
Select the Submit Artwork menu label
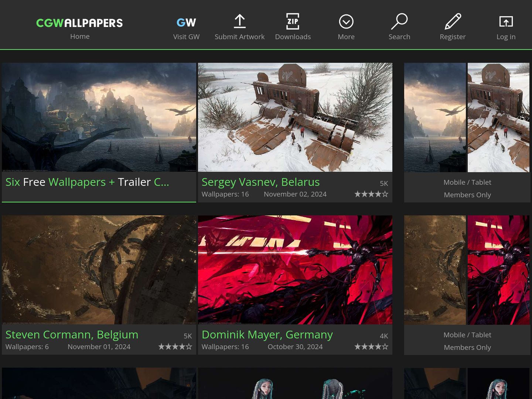(240, 37)
